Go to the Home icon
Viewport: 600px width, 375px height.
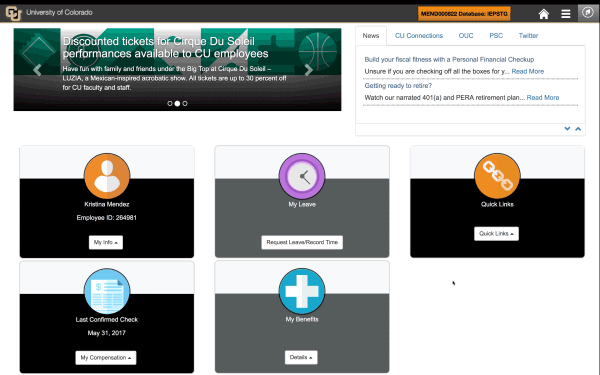[x=543, y=14]
